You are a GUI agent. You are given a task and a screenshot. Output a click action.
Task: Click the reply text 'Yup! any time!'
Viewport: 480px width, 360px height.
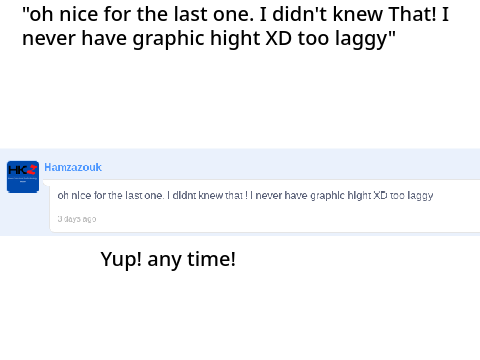click(x=168, y=259)
